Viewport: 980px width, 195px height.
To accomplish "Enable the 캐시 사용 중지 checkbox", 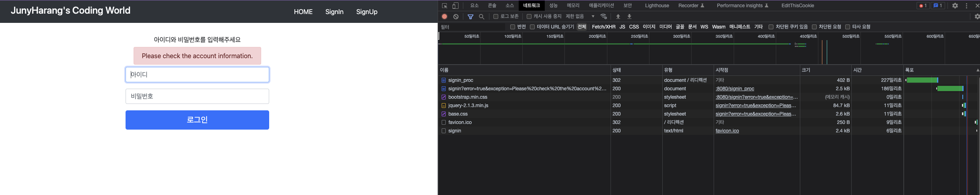I will pos(529,16).
